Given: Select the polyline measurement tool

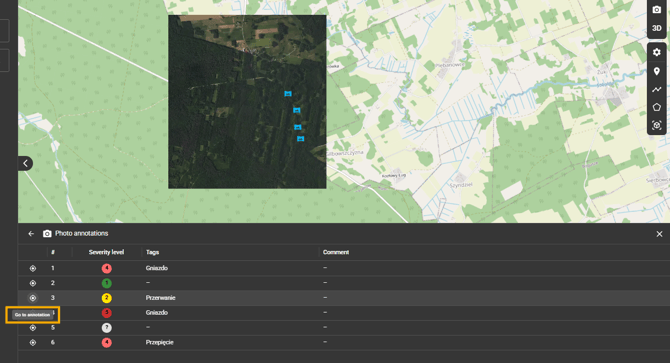Looking at the screenshot, I should (x=657, y=89).
